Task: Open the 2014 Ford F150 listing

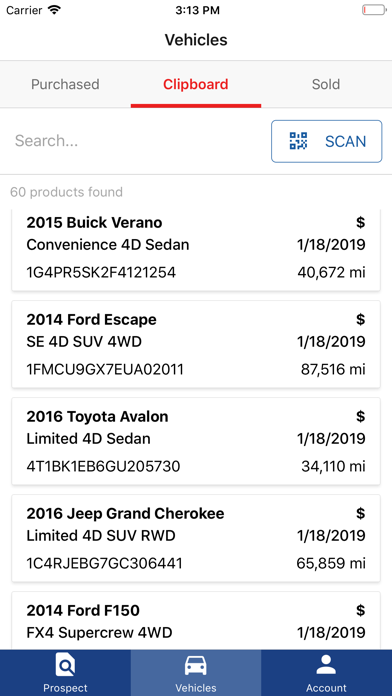Action: (x=196, y=621)
